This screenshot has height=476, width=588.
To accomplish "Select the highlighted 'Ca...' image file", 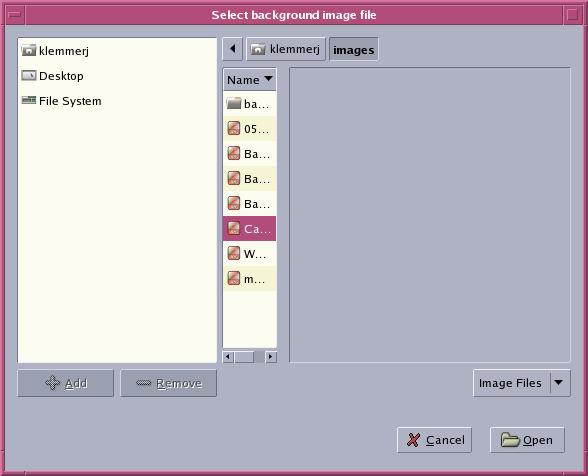I will (250, 228).
